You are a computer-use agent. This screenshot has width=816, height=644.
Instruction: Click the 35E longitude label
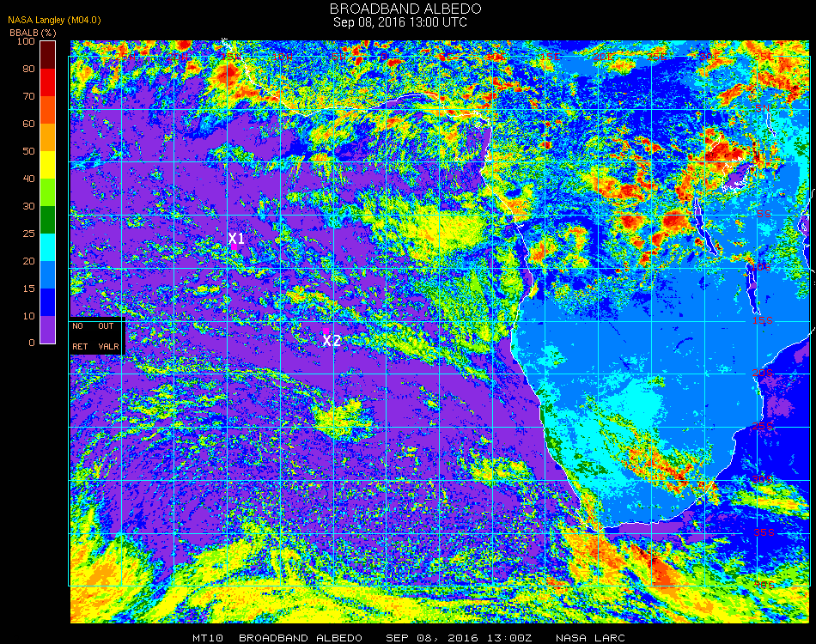click(763, 57)
